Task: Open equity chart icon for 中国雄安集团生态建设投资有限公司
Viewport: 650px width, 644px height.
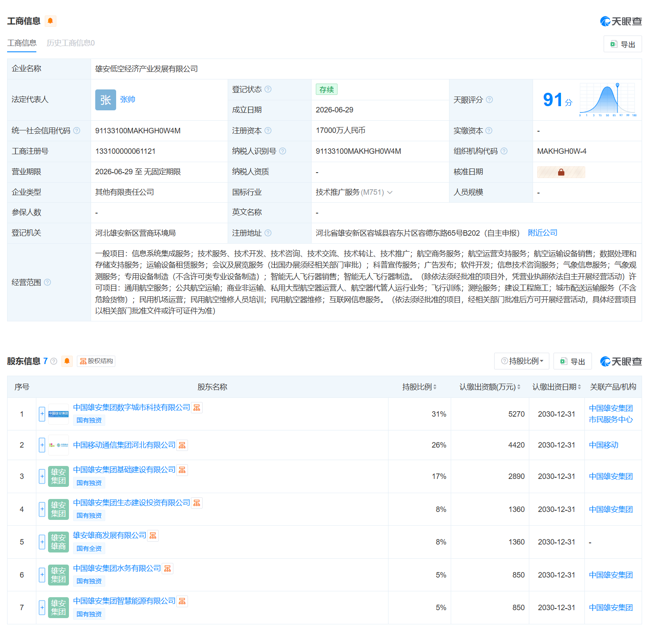Action: tap(197, 503)
